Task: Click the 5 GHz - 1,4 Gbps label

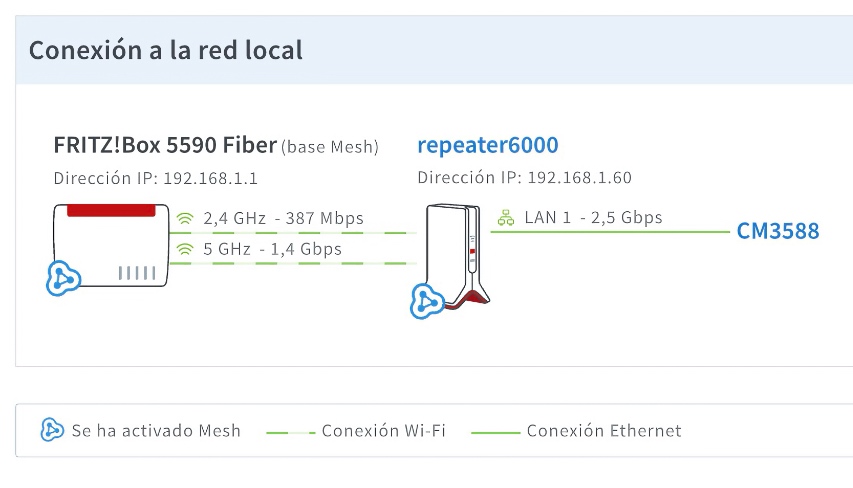Action: pyautogui.click(x=273, y=249)
